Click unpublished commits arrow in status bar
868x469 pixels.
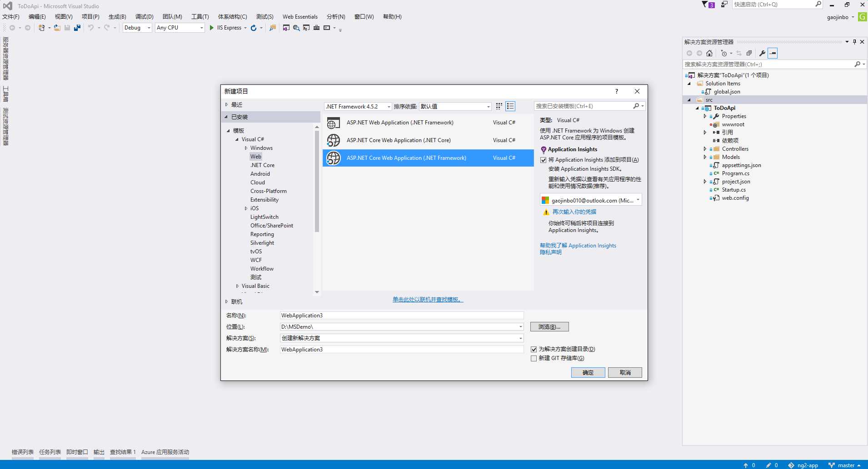tap(745, 465)
